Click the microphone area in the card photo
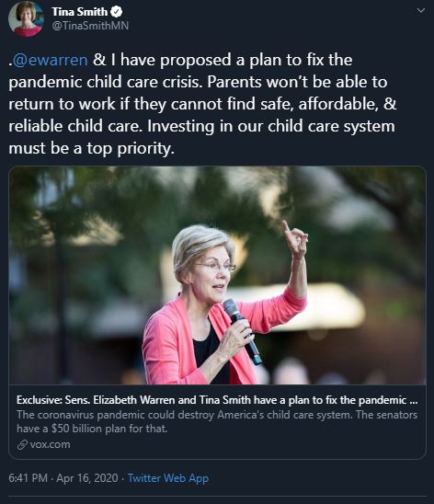 242,331
